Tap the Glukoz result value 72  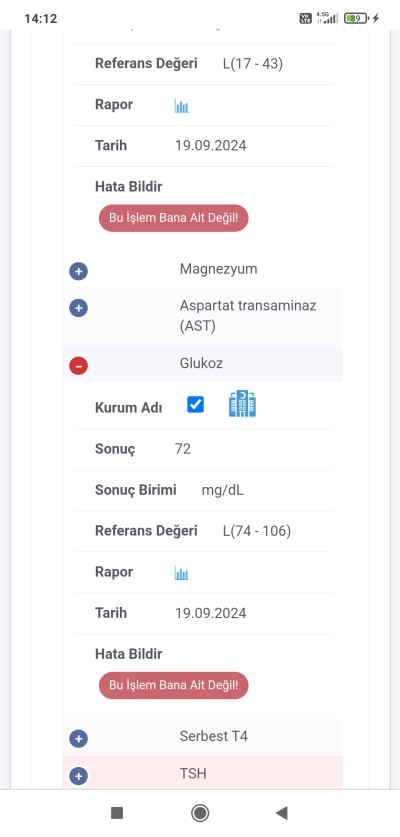coord(183,449)
